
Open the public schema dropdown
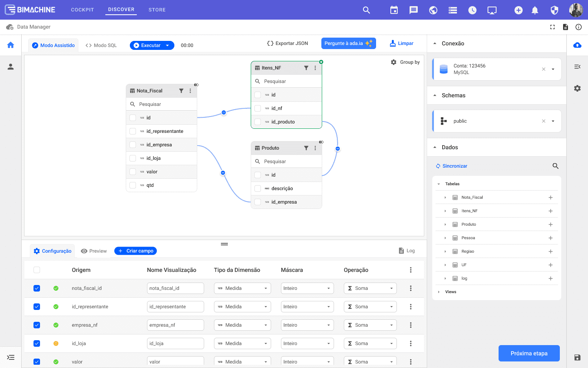pyautogui.click(x=553, y=121)
